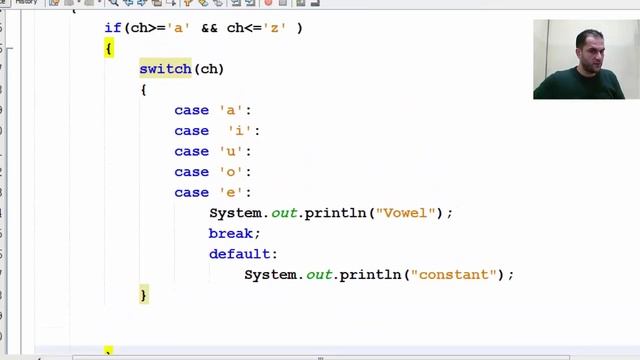
Task: Click the break; statement
Action: point(235,233)
